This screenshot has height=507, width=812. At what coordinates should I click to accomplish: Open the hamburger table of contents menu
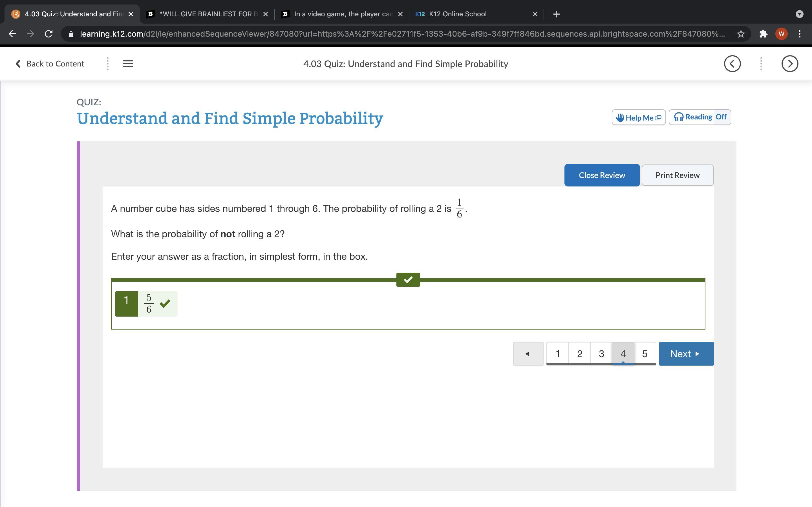tap(128, 64)
